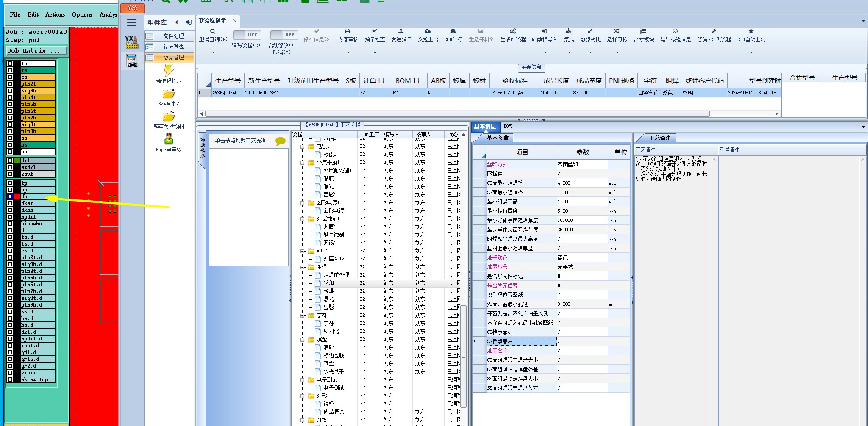This screenshot has width=868, height=426.
Task: Check the box for layer rout
Action: pyautogui.click(x=10, y=174)
